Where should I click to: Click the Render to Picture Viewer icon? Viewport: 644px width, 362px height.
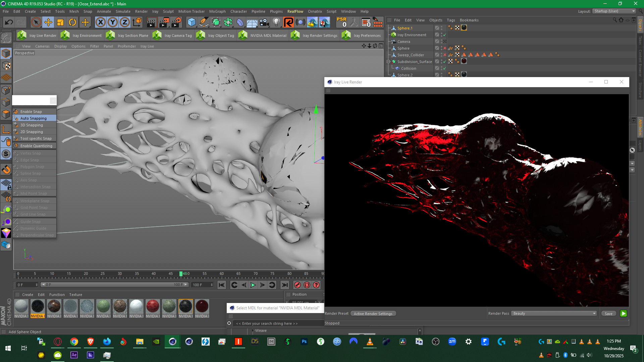(164, 22)
